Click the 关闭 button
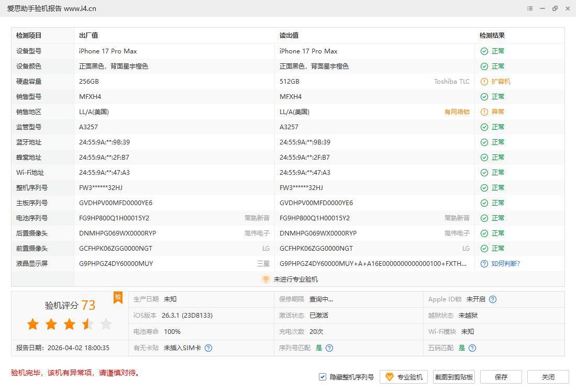Viewport: 576px width, 392px height. tap(548, 377)
